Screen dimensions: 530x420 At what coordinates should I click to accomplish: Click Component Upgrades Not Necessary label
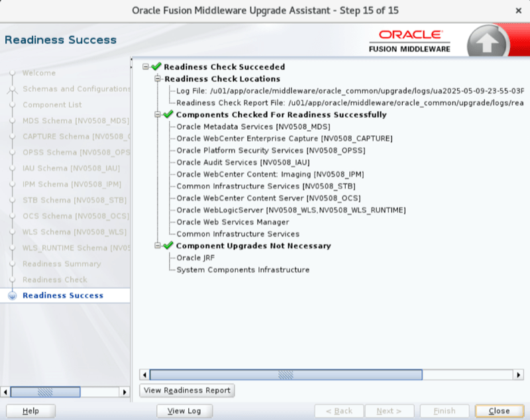253,246
